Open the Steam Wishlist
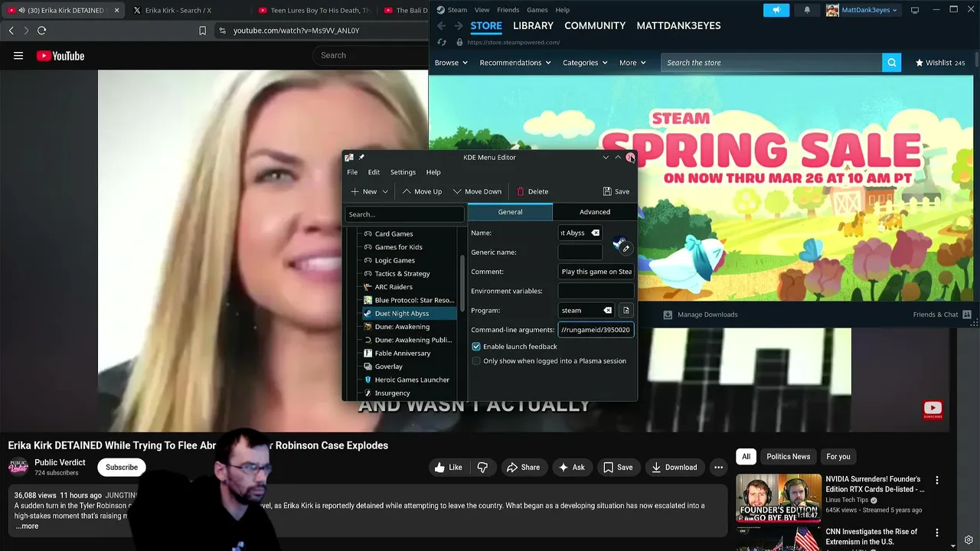980x551 pixels. pos(940,63)
